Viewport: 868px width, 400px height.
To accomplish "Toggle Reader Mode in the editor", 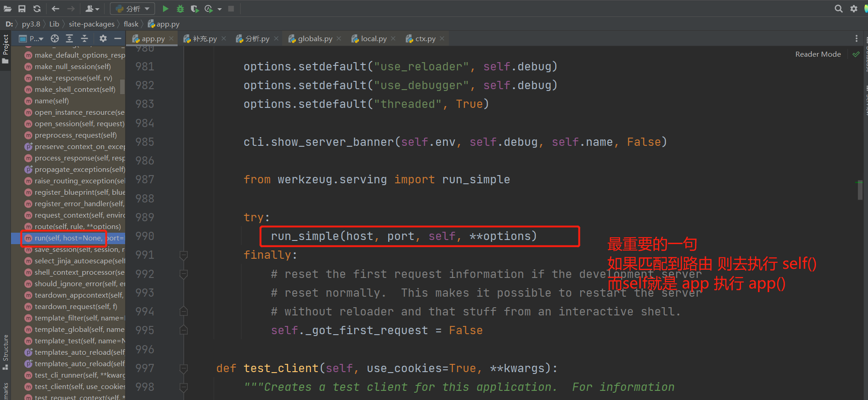I will pos(818,54).
